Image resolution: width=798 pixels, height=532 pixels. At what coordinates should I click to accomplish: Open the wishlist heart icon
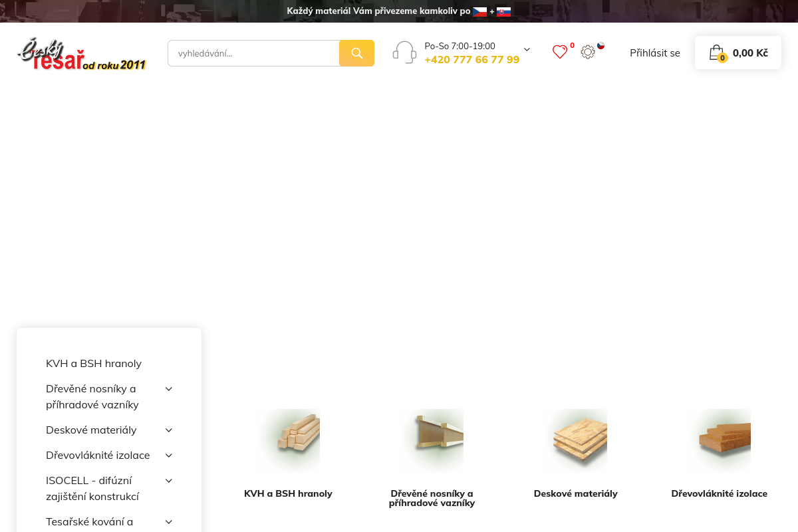[x=560, y=52]
